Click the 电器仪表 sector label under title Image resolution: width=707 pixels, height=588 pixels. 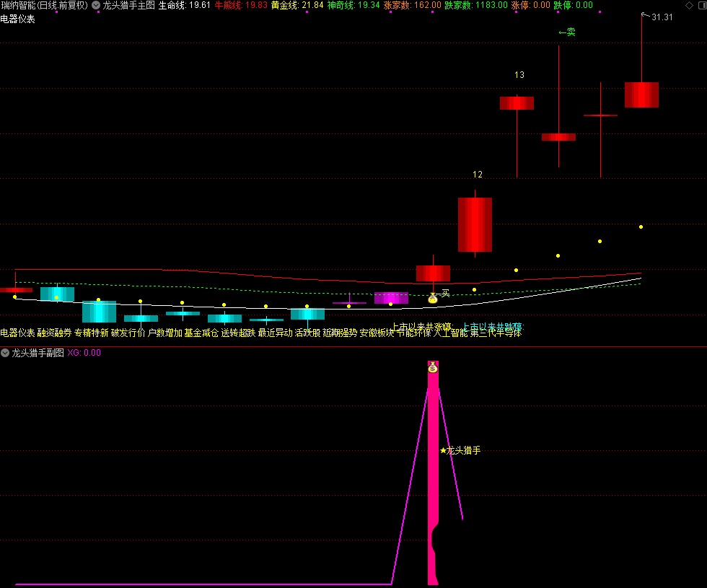(x=17, y=19)
